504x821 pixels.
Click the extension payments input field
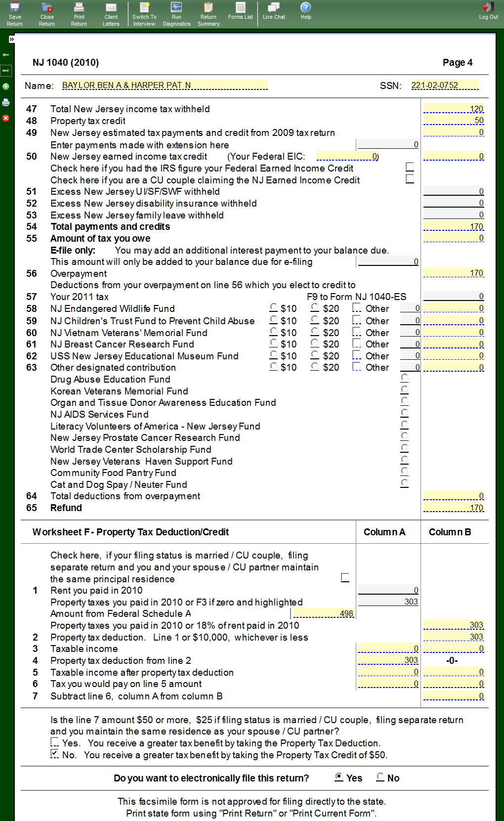click(x=388, y=144)
